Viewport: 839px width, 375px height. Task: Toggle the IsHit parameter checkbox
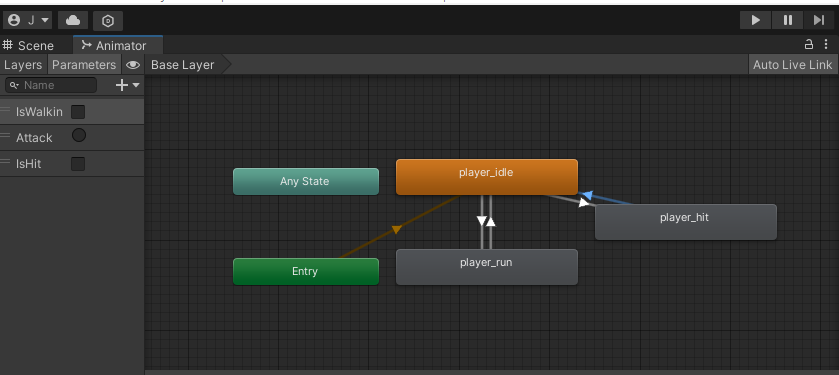[x=78, y=164]
